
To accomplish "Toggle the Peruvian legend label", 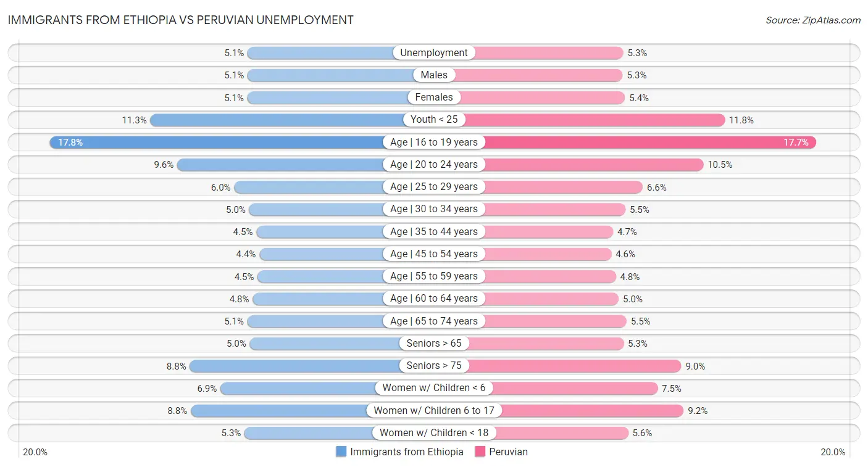I will click(508, 452).
